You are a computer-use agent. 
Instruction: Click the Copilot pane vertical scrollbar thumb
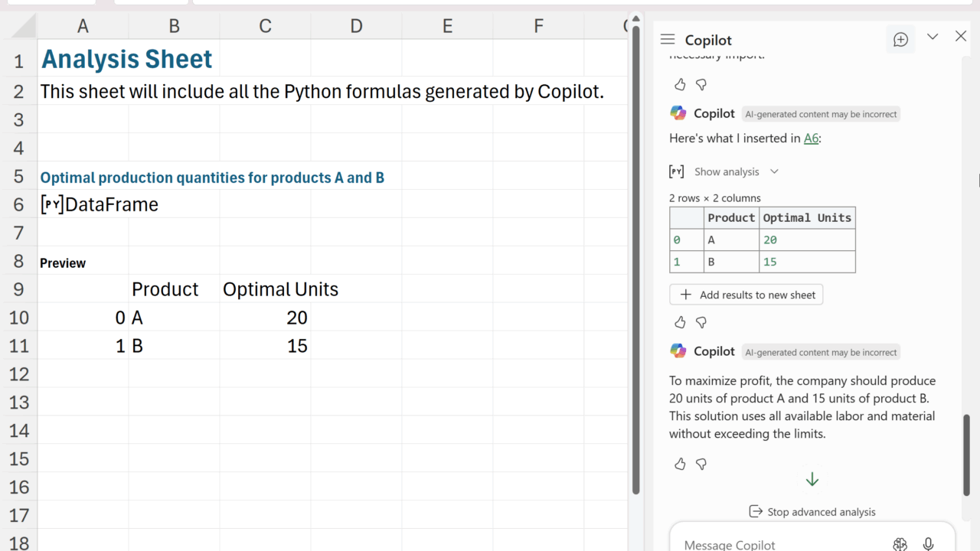point(967,455)
